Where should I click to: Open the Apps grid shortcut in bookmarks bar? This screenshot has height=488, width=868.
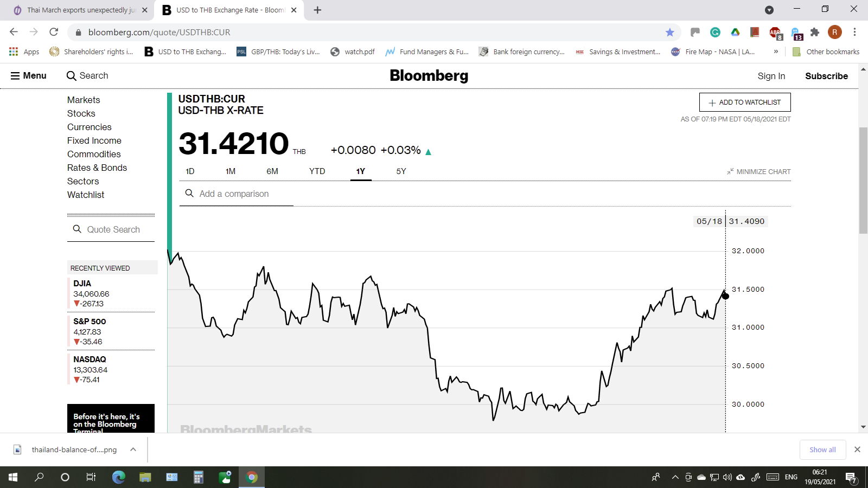(x=14, y=52)
